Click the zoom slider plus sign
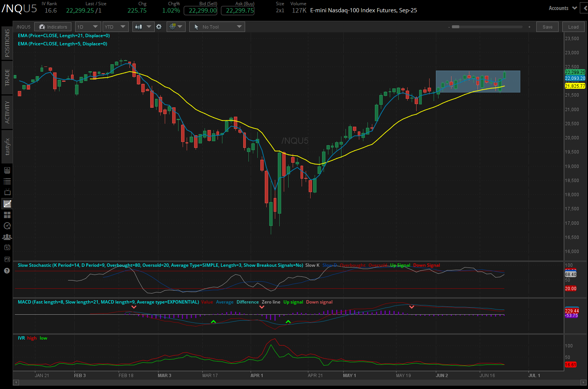Image resolution: width=588 pixels, height=389 pixels. (529, 27)
